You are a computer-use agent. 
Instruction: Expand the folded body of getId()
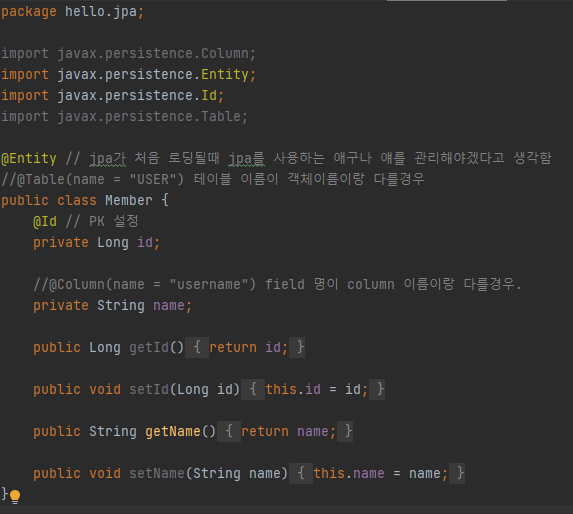point(197,347)
